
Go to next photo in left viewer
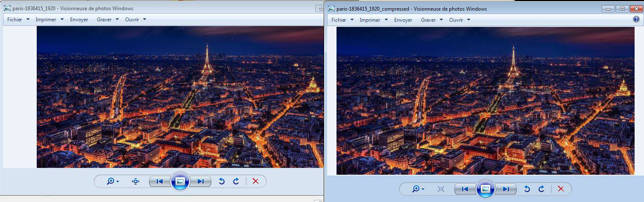(x=200, y=182)
